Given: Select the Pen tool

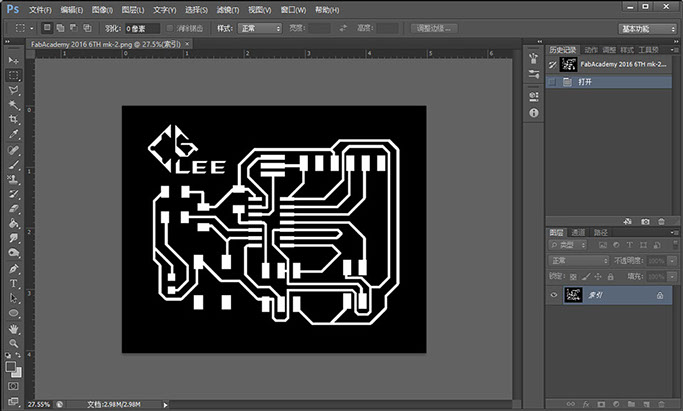Looking at the screenshot, I should click(x=14, y=269).
